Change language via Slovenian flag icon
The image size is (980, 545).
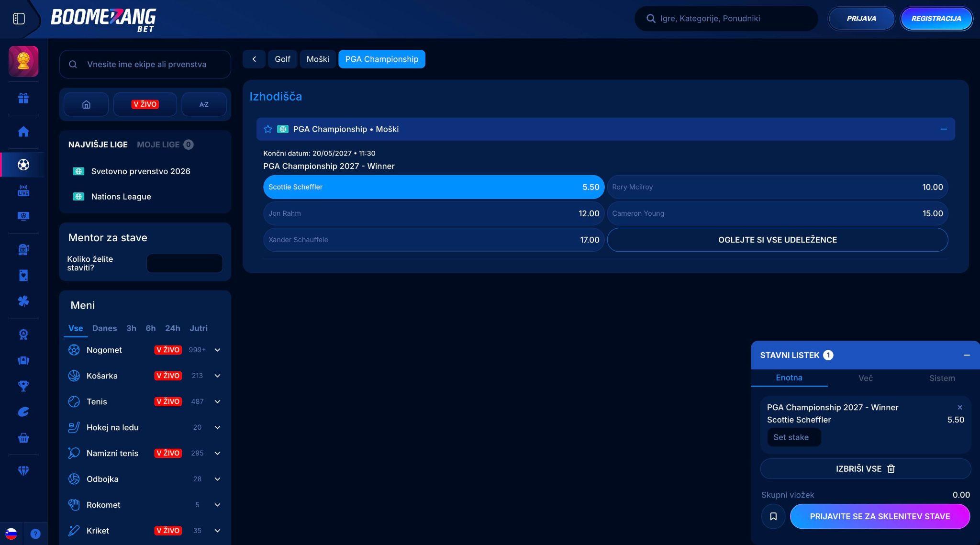pyautogui.click(x=11, y=534)
